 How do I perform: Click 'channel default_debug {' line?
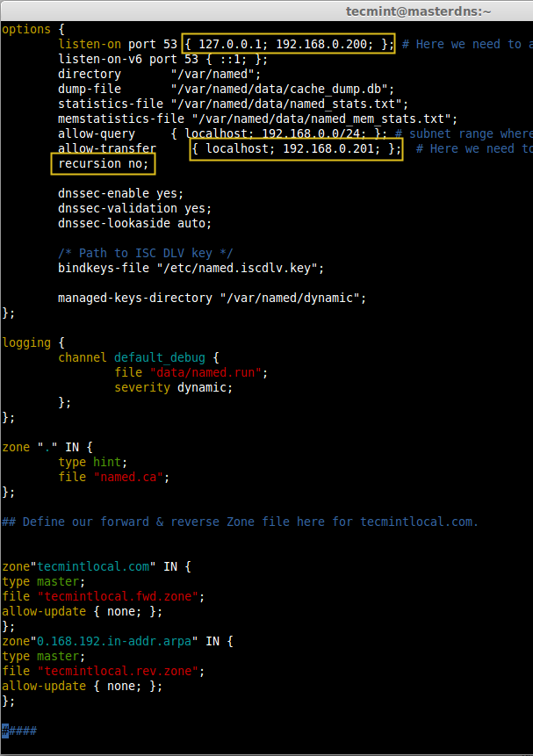point(139,358)
